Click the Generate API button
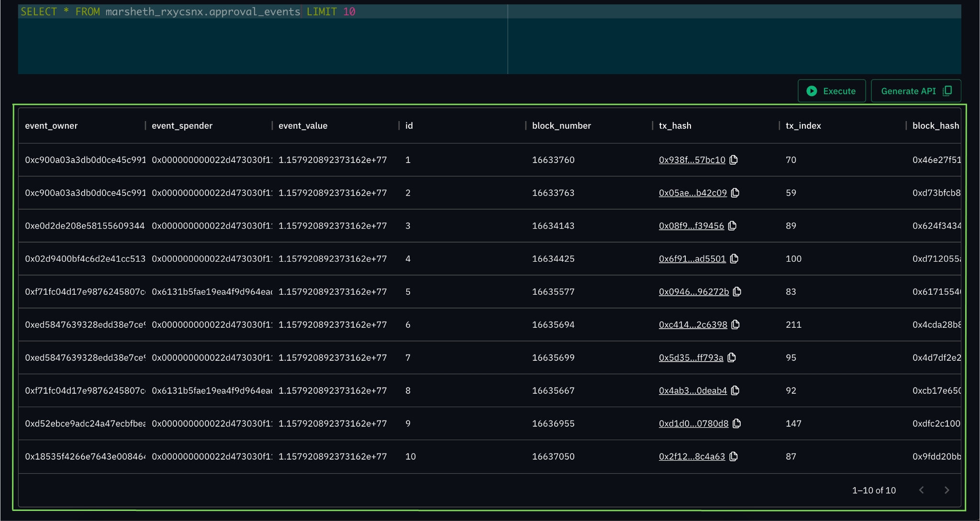 click(x=915, y=91)
